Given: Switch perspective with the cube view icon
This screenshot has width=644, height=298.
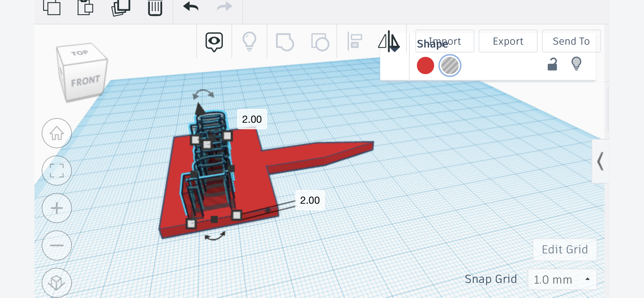Looking at the screenshot, I should point(57,283).
